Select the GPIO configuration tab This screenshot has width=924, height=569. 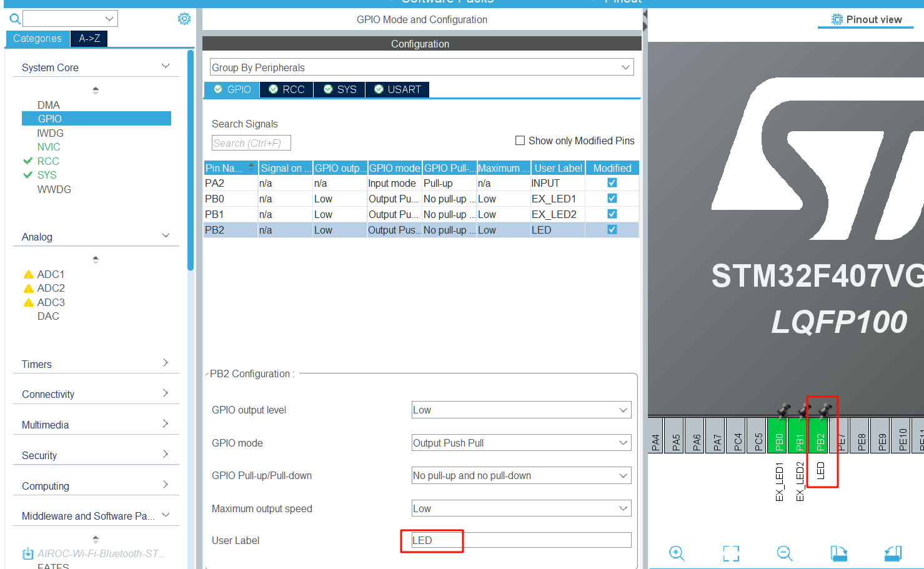point(232,90)
